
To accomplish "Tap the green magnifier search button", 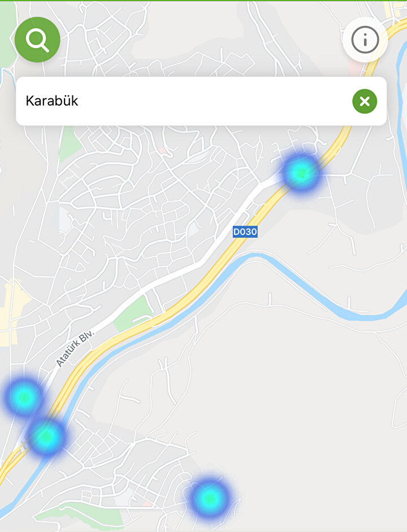I will (x=37, y=40).
